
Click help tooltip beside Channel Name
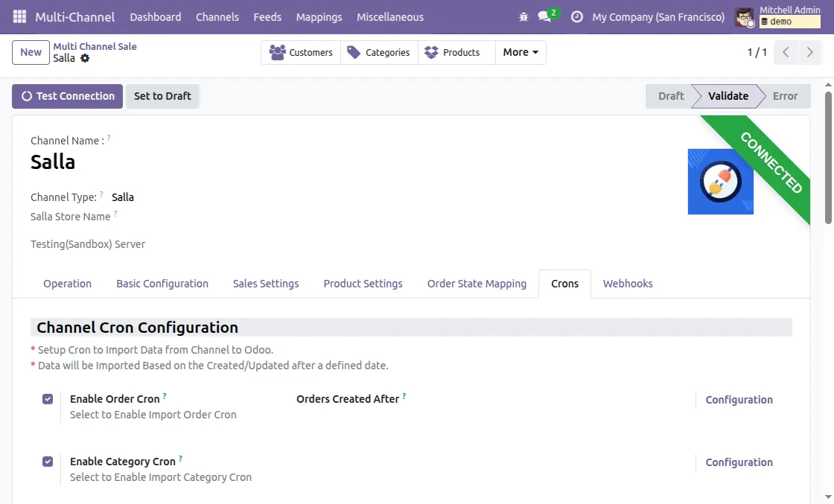(109, 138)
